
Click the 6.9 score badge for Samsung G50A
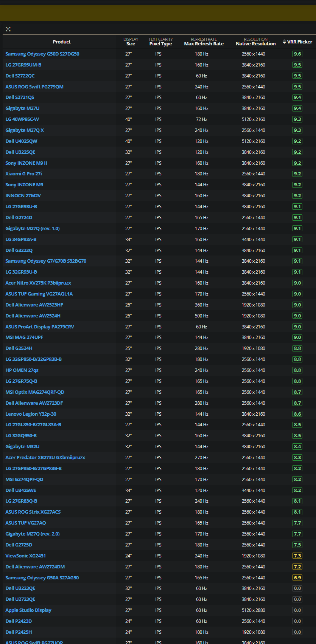pyautogui.click(x=297, y=578)
